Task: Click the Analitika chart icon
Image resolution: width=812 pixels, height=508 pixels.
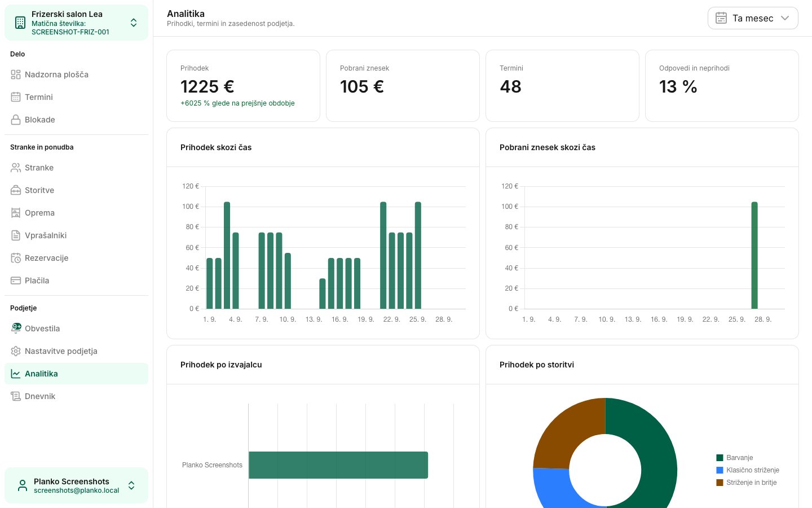Action: click(x=16, y=374)
